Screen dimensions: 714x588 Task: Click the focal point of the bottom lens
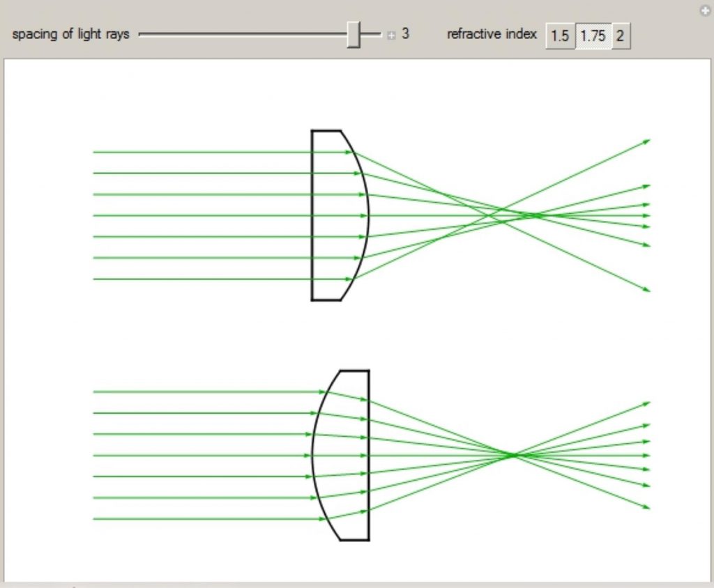pos(513,455)
